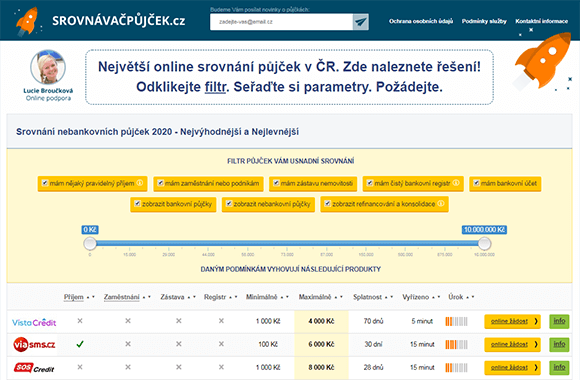Screen dimensions: 580x380
Task: Open info button for SOS Credit
Action: [559, 368]
